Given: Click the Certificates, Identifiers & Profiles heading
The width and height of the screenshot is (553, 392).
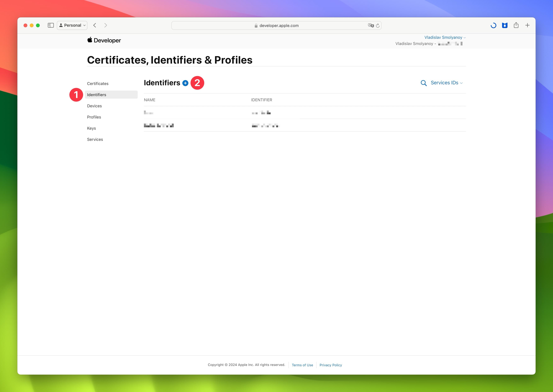Looking at the screenshot, I should click(x=170, y=60).
